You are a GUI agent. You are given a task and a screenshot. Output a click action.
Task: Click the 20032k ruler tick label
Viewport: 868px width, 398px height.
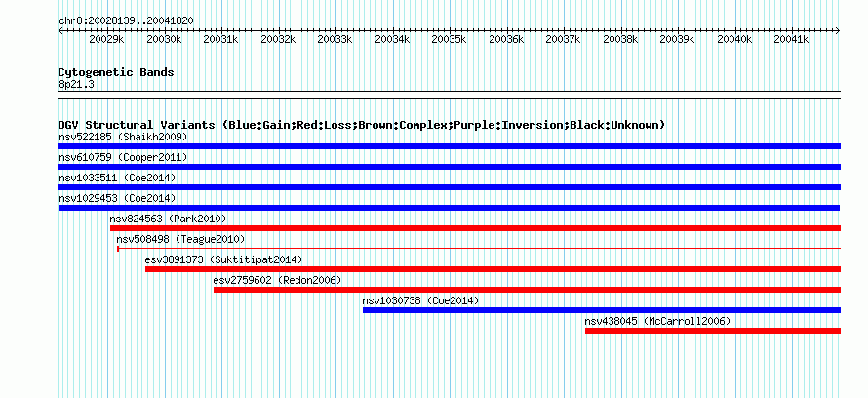[x=278, y=40]
